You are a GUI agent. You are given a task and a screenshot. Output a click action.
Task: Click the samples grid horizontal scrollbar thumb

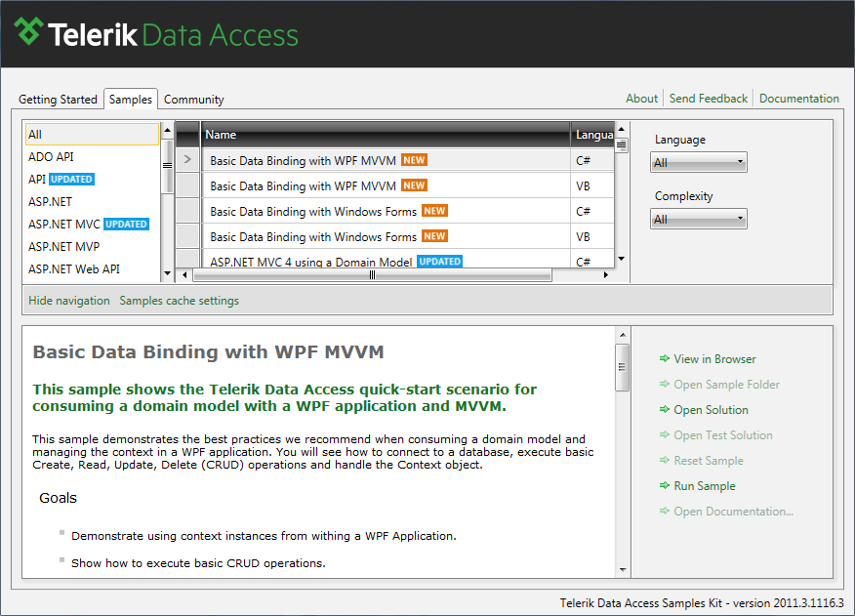tap(373, 275)
